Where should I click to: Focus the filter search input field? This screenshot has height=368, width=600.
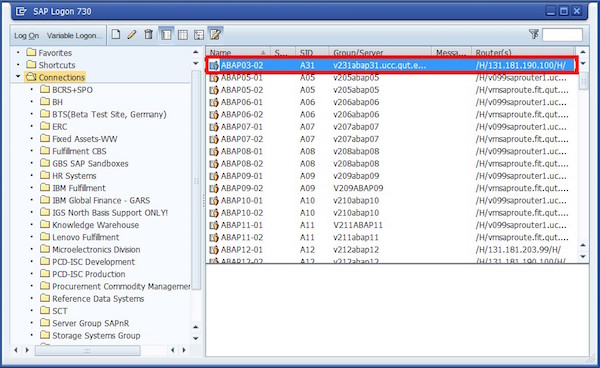click(562, 35)
